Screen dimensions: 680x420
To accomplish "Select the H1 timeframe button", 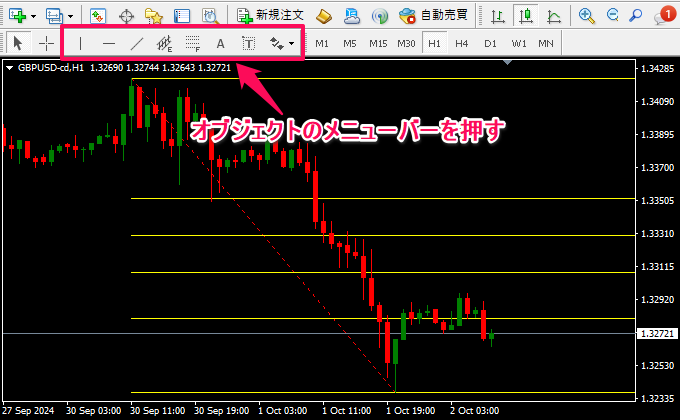I will (x=434, y=43).
